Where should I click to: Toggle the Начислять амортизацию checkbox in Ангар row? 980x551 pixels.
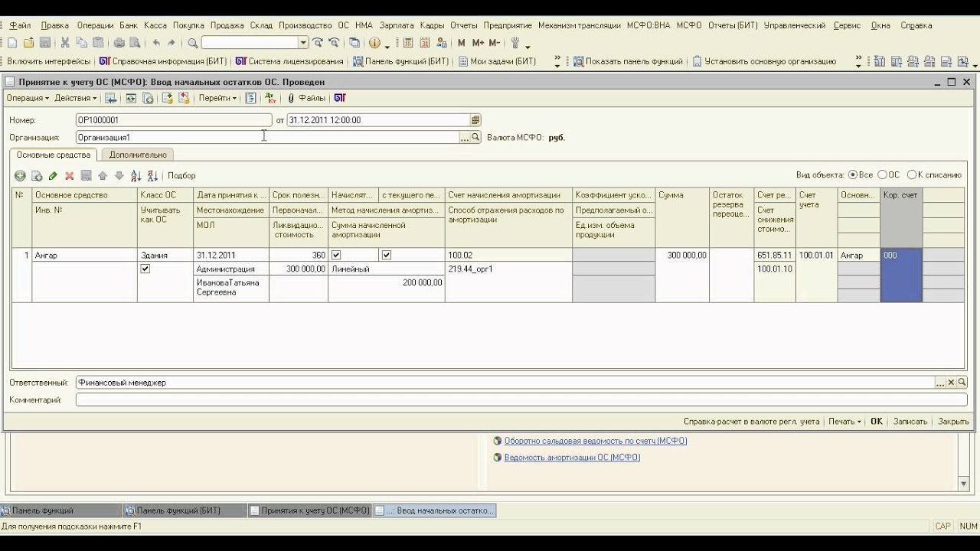click(336, 255)
